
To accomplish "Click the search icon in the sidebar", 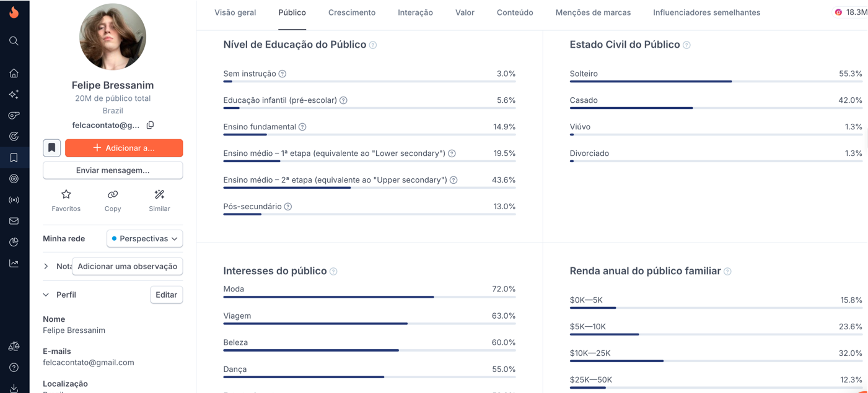I will [x=14, y=41].
